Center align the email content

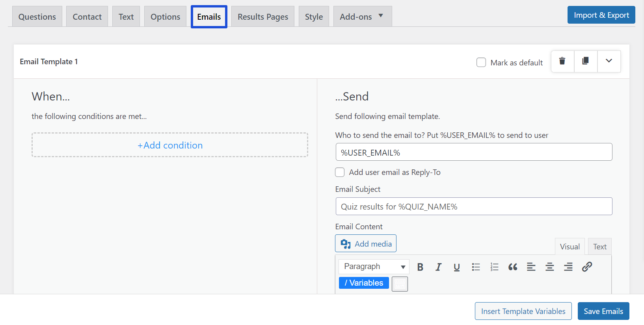coord(550,267)
